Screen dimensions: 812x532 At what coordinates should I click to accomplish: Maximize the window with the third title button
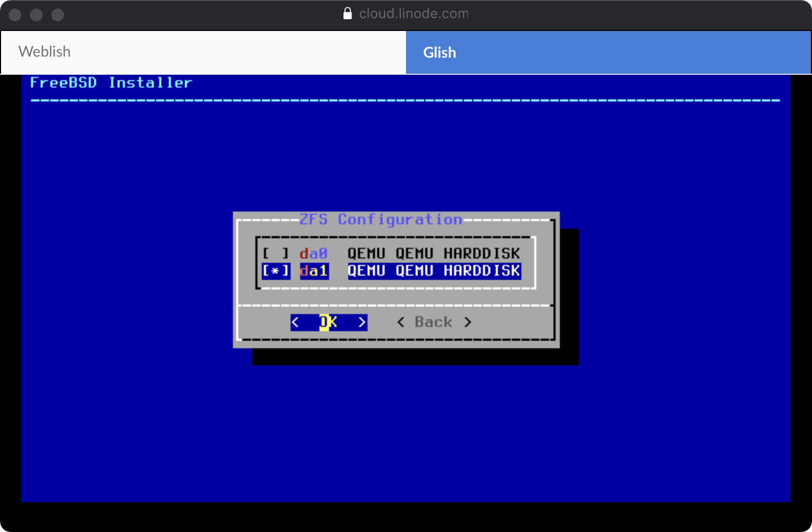click(x=58, y=15)
